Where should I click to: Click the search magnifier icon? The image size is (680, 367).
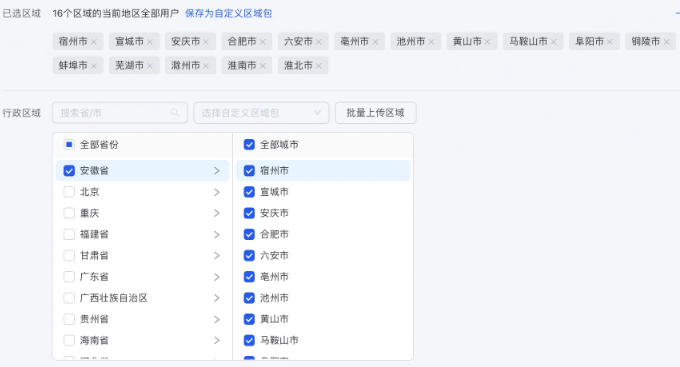(x=175, y=113)
